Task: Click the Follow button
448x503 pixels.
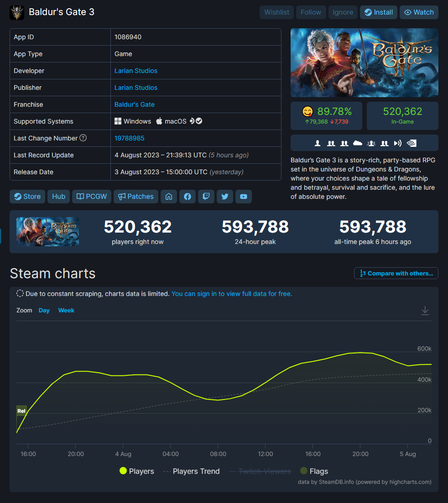Action: 311,12
